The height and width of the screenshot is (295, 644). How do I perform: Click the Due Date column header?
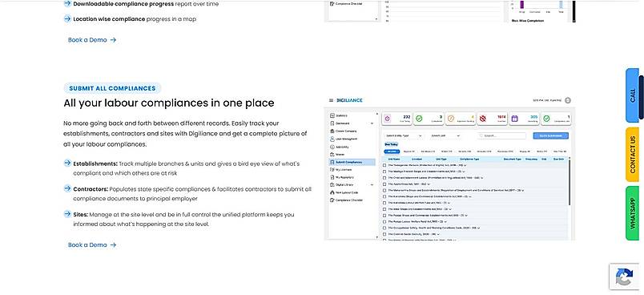coord(558,159)
